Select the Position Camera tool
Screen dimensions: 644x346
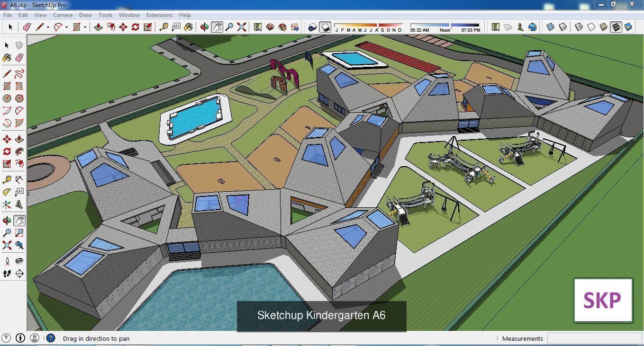click(7, 261)
